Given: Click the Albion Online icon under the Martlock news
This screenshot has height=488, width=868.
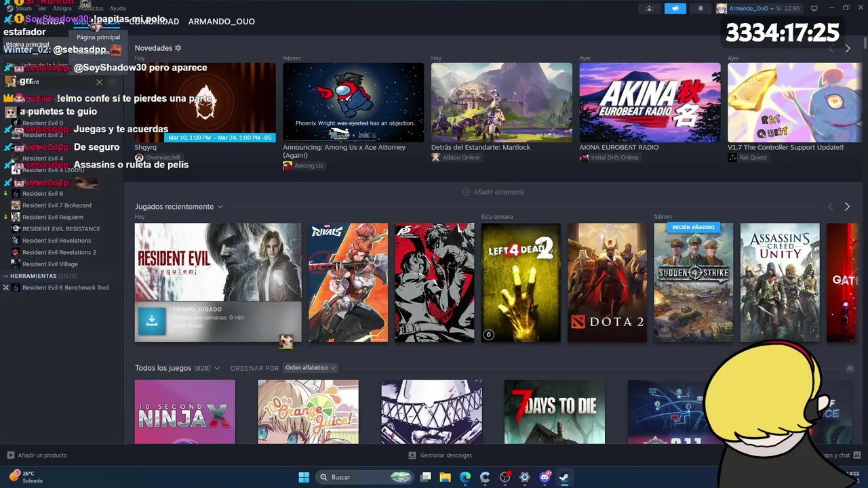Looking at the screenshot, I should tap(435, 157).
